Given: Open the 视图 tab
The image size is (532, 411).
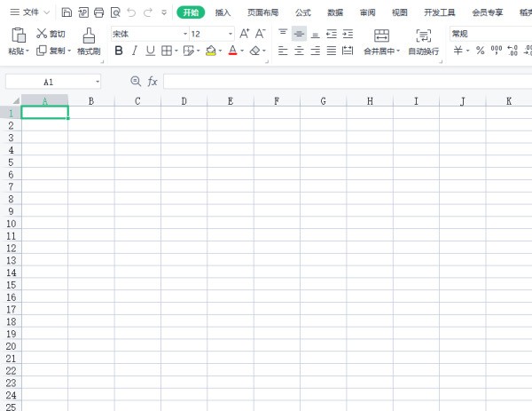Looking at the screenshot, I should (x=399, y=12).
